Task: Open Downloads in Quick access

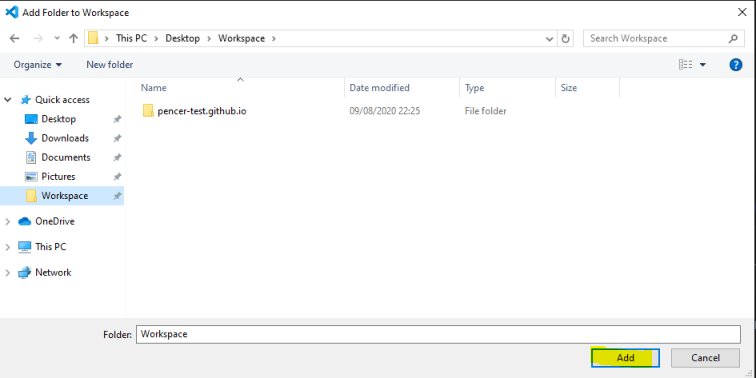Action: click(x=65, y=138)
